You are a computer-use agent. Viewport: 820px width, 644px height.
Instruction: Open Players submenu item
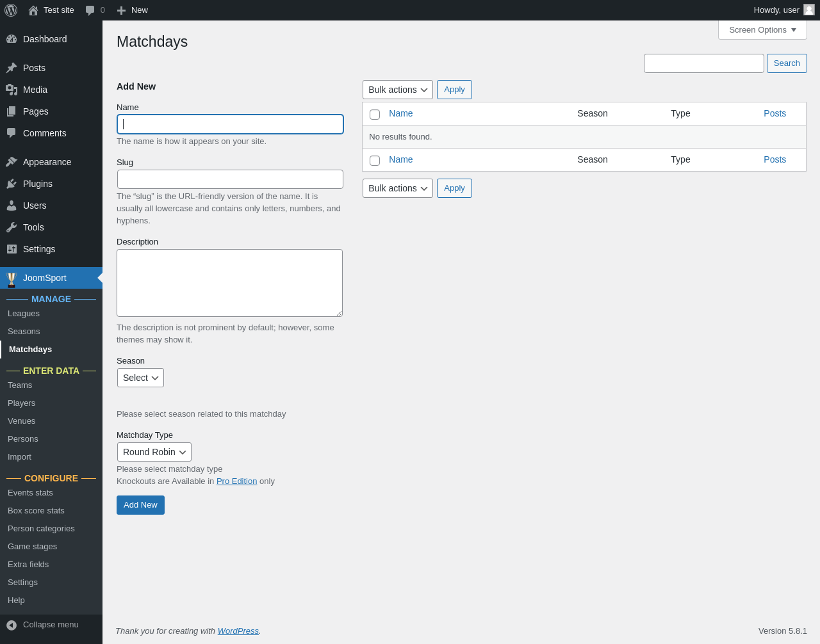pos(21,403)
